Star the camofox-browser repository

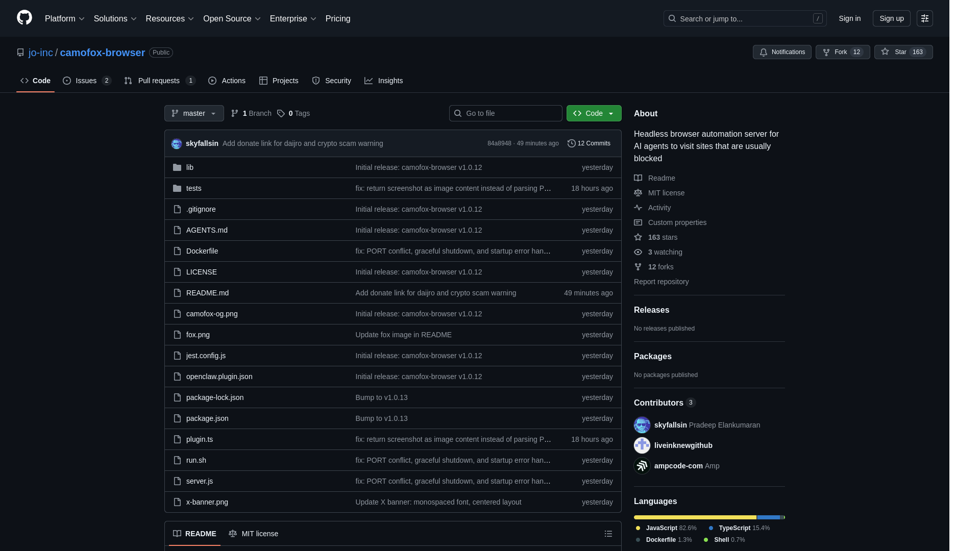tap(903, 52)
